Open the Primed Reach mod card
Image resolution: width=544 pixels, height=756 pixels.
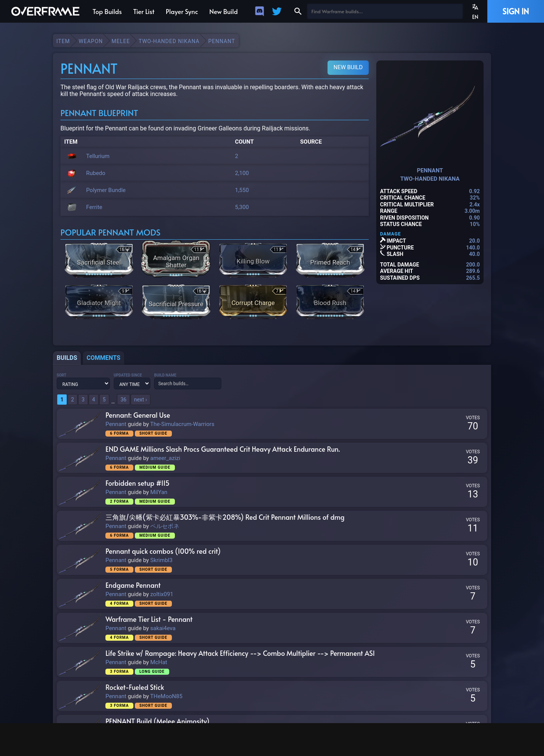(x=330, y=260)
